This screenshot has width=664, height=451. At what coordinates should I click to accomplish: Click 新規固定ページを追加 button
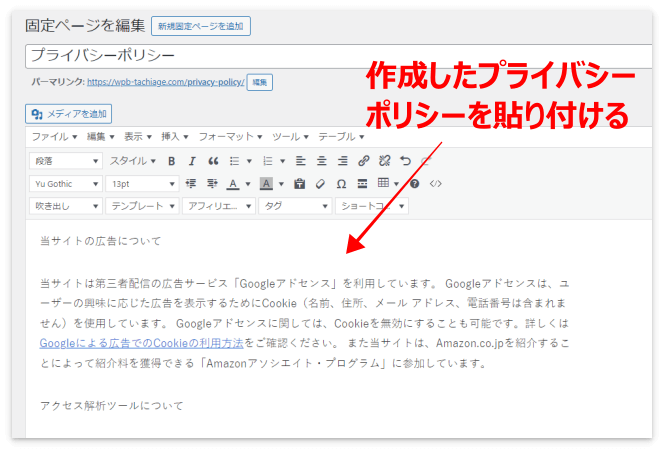[x=201, y=26]
